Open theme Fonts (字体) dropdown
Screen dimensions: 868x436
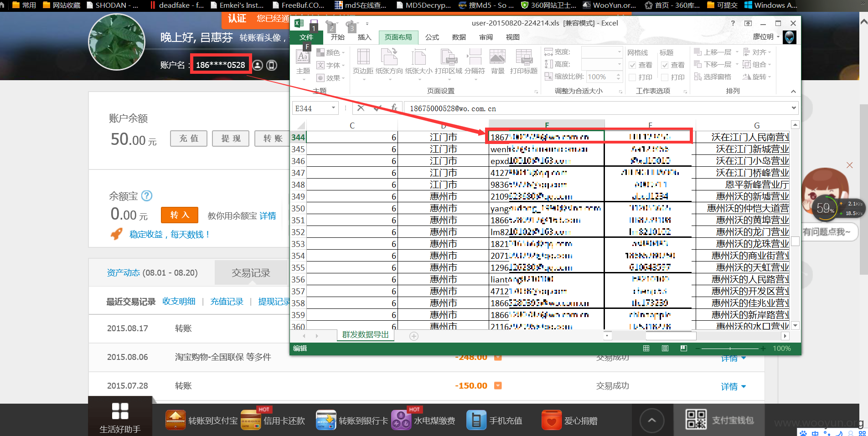[331, 65]
